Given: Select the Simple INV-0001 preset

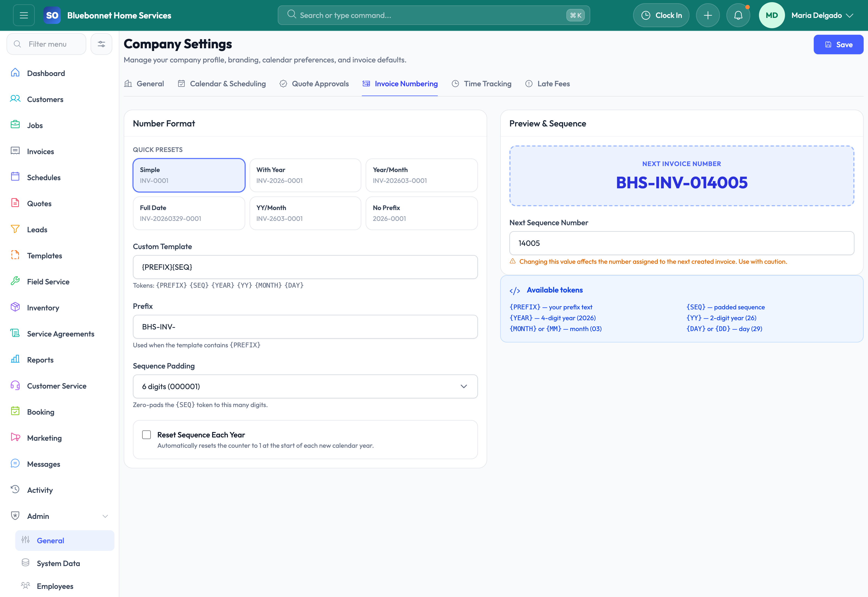Looking at the screenshot, I should click(189, 175).
